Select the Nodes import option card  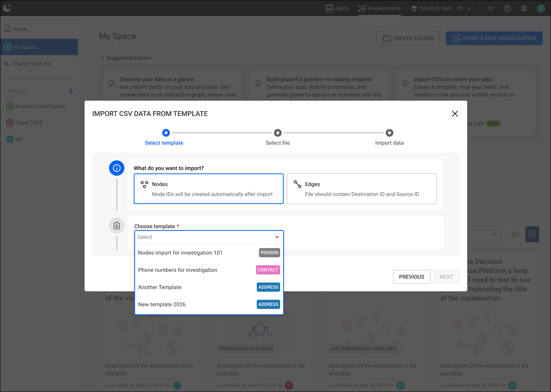click(x=209, y=188)
